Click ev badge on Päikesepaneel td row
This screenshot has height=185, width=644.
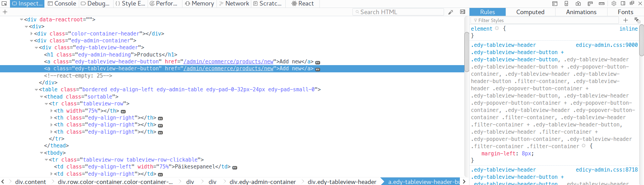(235, 167)
